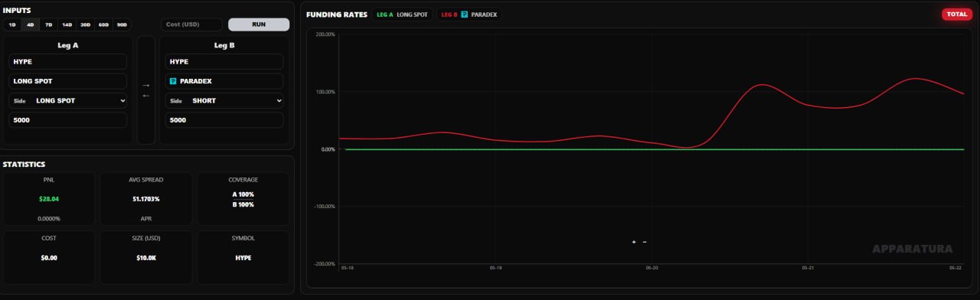Screen dimensions: 980x300
Task: Click the SYMBOL value HYPE in statistics
Action: pos(243,258)
